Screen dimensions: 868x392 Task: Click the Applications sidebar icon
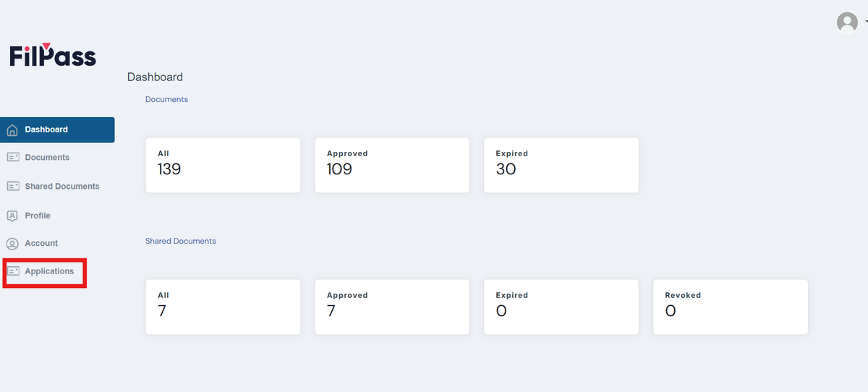click(12, 271)
